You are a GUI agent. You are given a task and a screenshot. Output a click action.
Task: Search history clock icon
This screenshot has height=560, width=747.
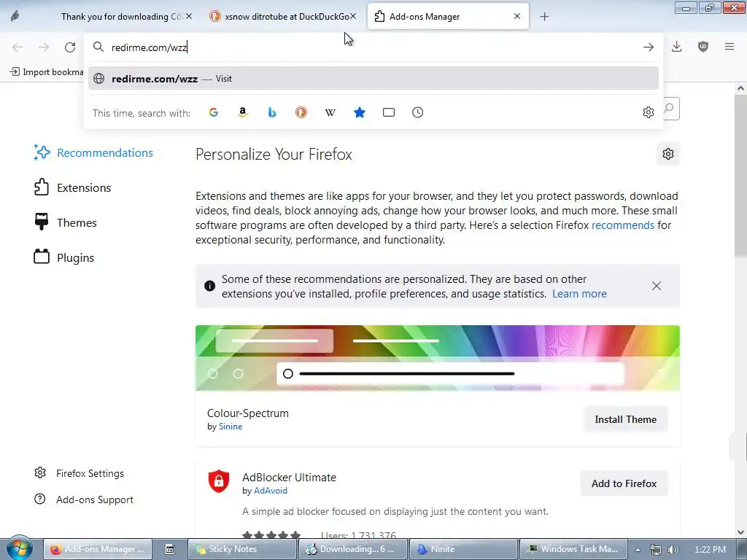click(418, 112)
